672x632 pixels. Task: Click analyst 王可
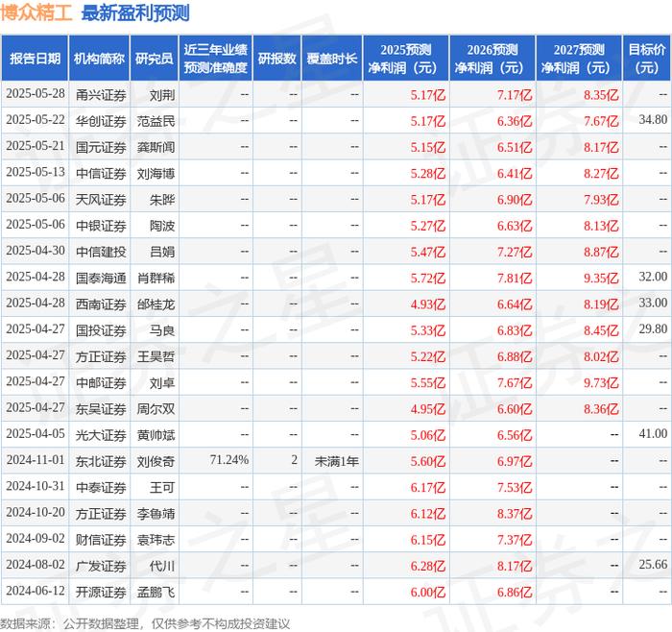[162, 487]
